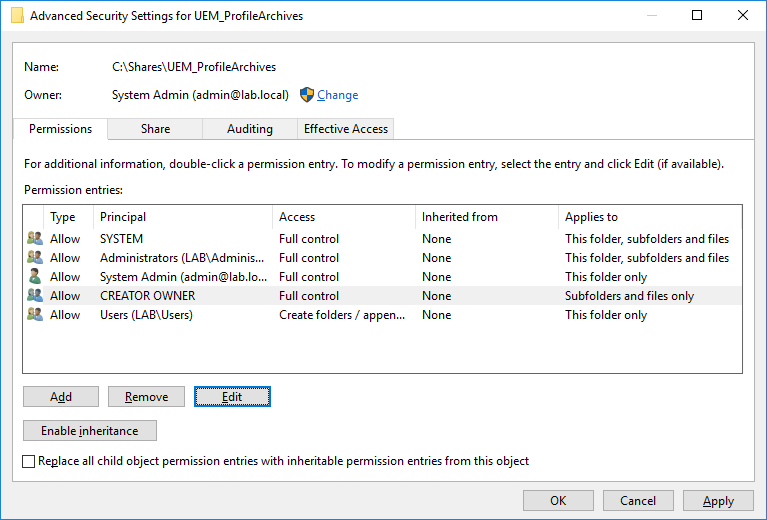Click Edit to modify the entry
Image resolution: width=767 pixels, height=520 pixels.
coord(232,397)
